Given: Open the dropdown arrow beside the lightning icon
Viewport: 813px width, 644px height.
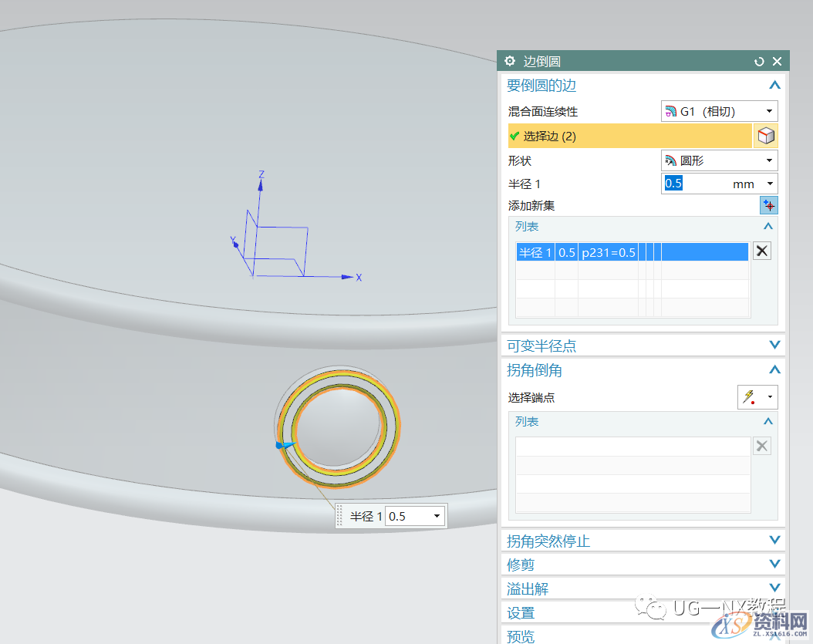Looking at the screenshot, I should pos(768,397).
